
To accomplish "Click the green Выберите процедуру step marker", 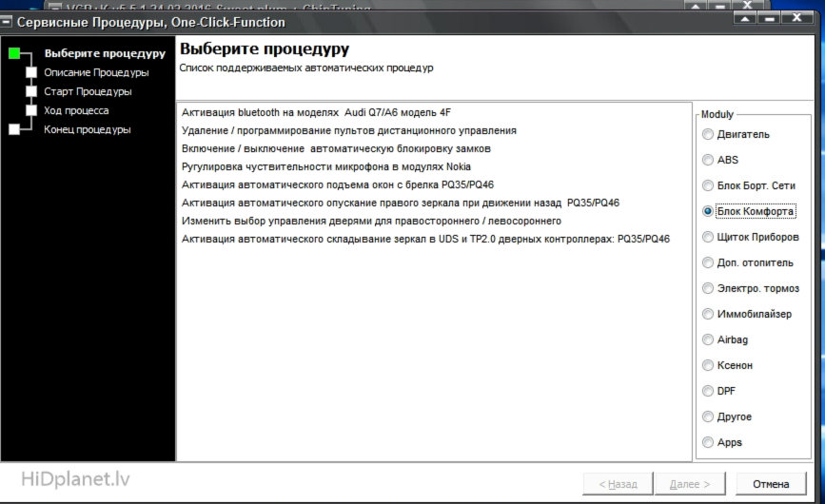I will click(14, 53).
